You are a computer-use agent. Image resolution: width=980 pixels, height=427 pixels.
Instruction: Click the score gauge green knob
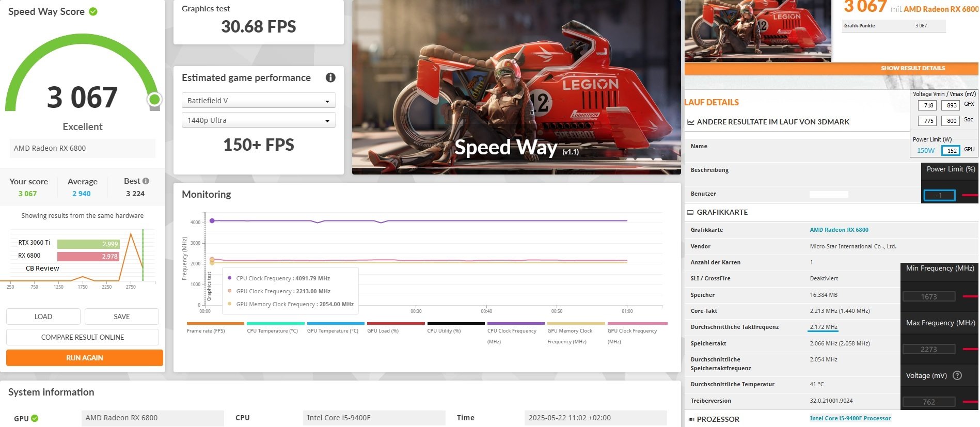[x=154, y=99]
